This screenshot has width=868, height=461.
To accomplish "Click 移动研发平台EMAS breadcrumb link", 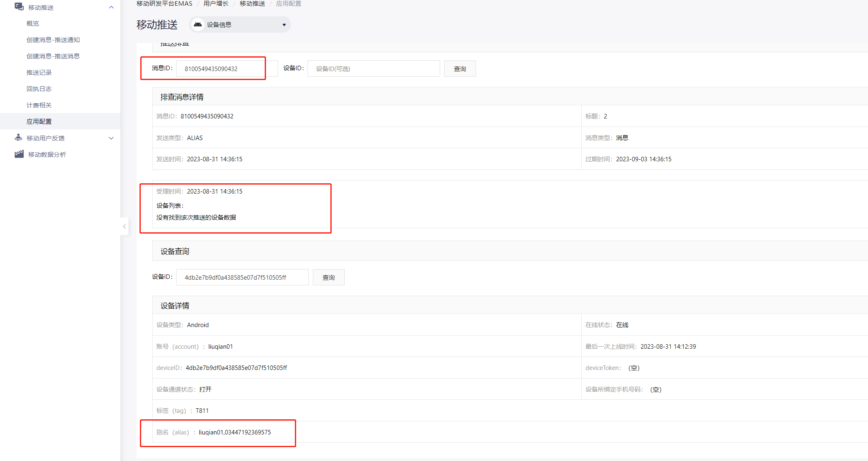I will [164, 4].
